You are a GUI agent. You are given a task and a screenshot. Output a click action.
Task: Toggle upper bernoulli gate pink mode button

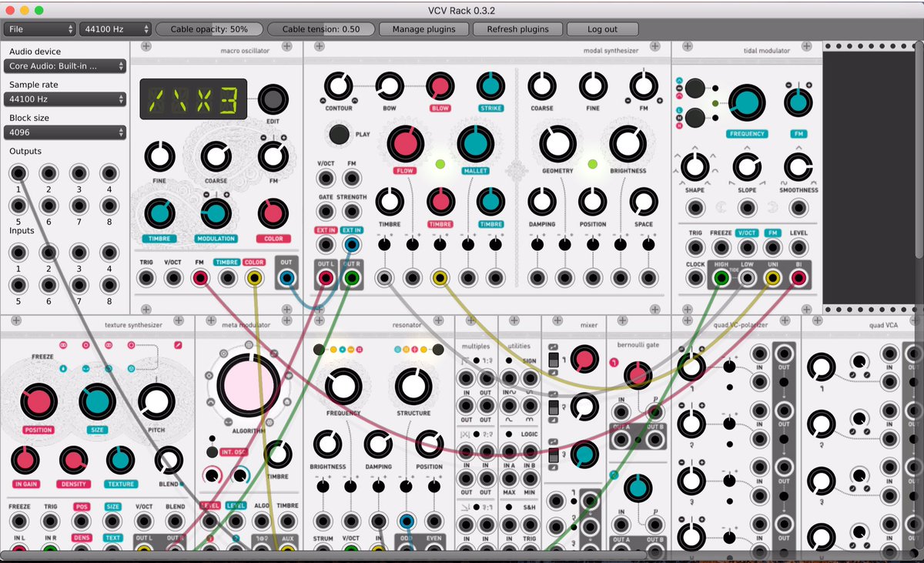pyautogui.click(x=614, y=362)
